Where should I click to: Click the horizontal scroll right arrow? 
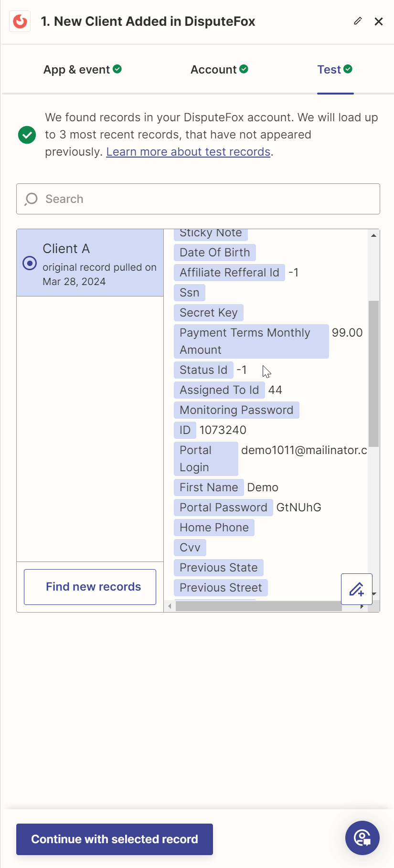[362, 606]
